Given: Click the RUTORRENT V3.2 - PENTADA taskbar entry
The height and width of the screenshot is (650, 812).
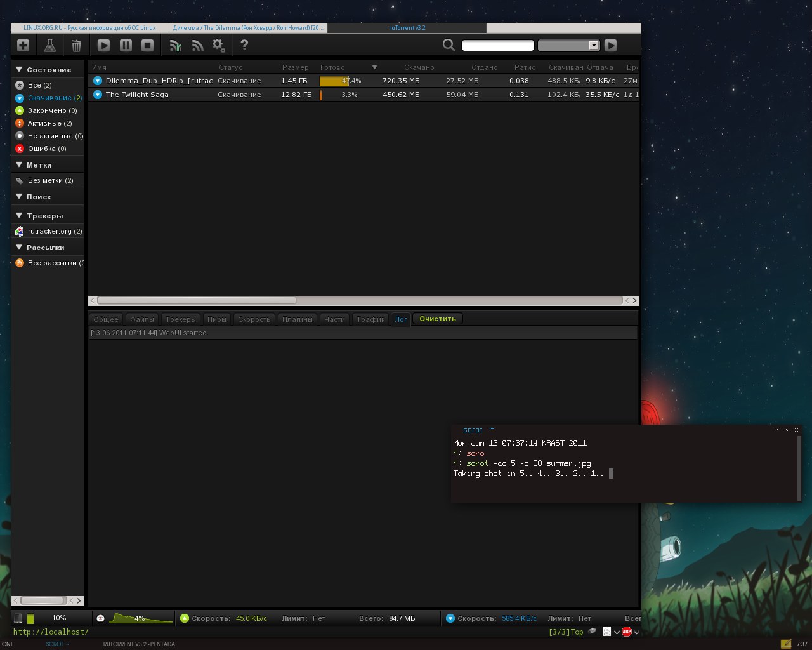Looking at the screenshot, I should click(x=139, y=644).
